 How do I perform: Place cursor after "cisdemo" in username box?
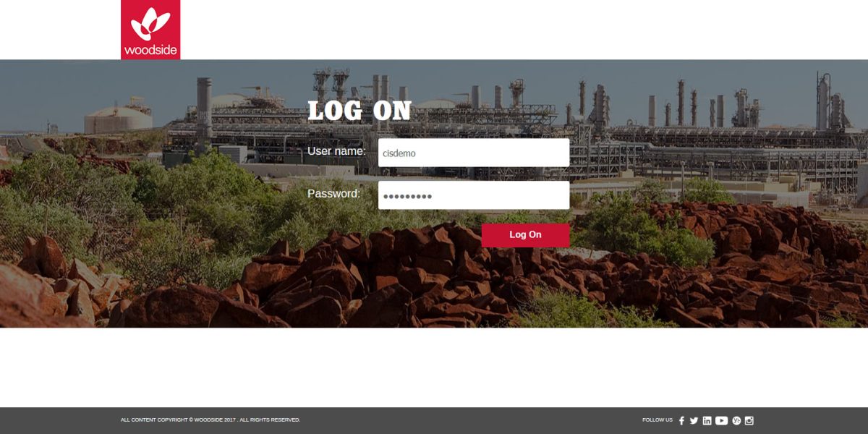coord(417,153)
